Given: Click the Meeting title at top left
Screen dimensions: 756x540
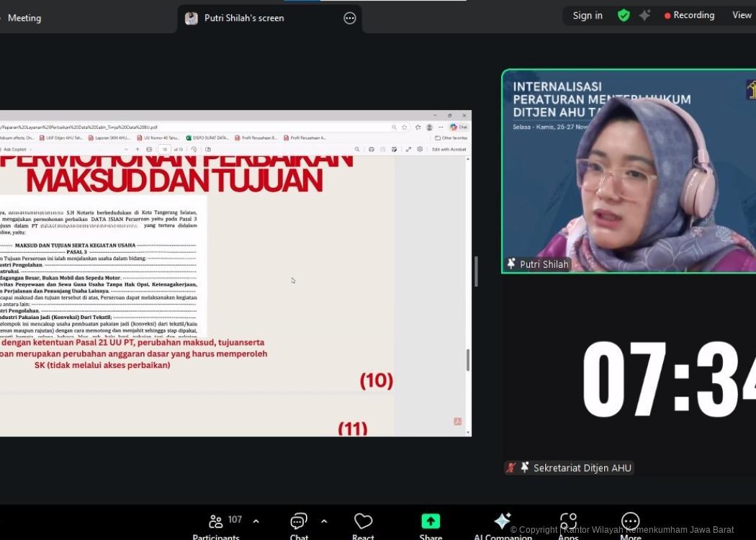Looking at the screenshot, I should tap(24, 18).
